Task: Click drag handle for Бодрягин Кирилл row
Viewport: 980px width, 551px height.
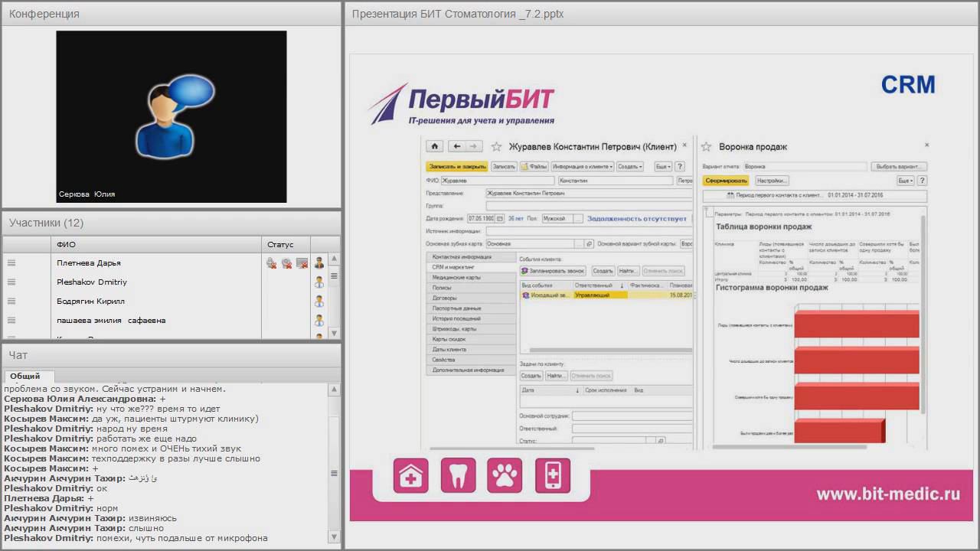Action: click(11, 301)
